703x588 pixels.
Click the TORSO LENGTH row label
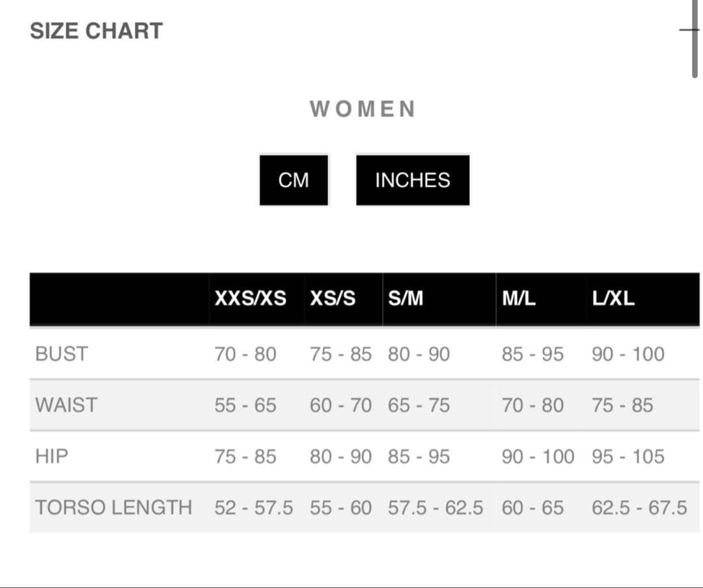click(x=113, y=507)
